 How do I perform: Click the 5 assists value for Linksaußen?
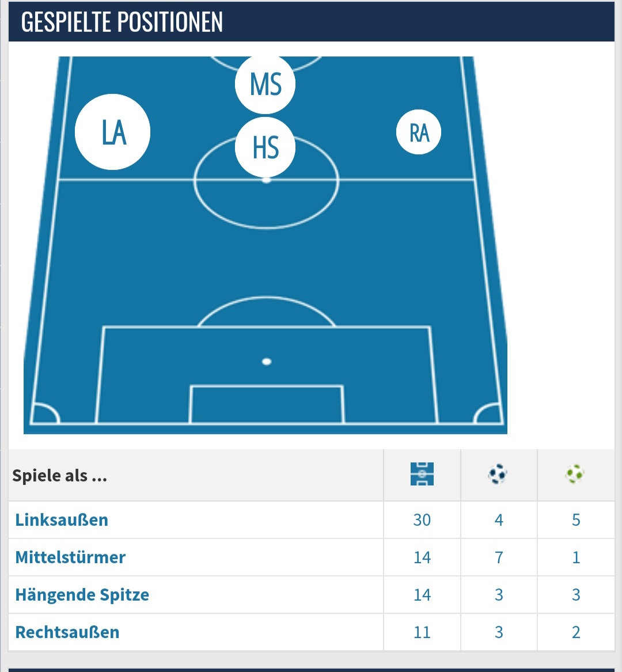[576, 520]
